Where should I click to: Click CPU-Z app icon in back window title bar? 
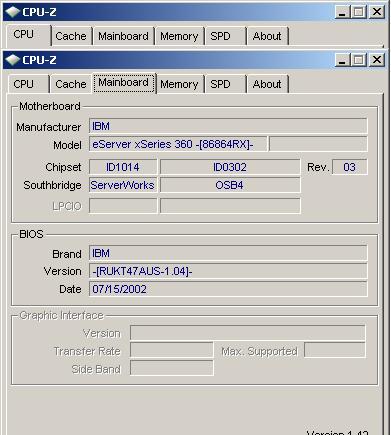click(13, 12)
